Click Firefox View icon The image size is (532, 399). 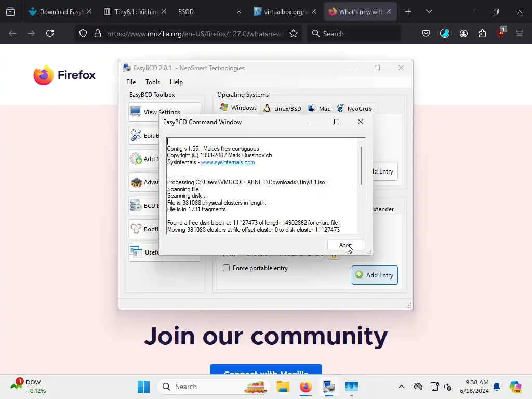click(10, 12)
